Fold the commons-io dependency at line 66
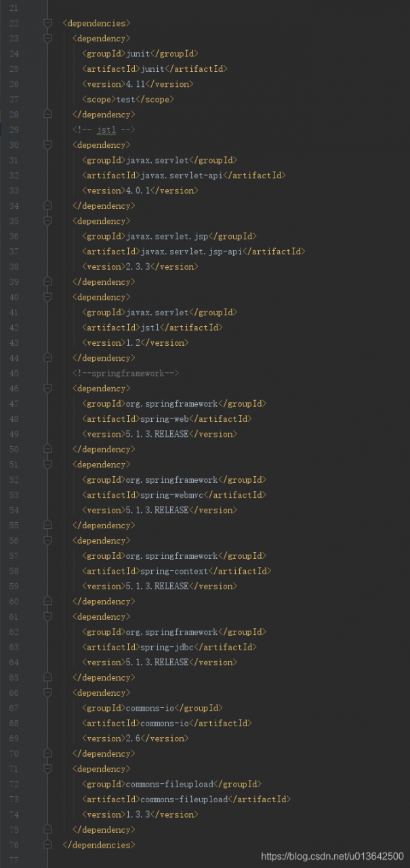Image resolution: width=410 pixels, height=868 pixels. click(47, 693)
